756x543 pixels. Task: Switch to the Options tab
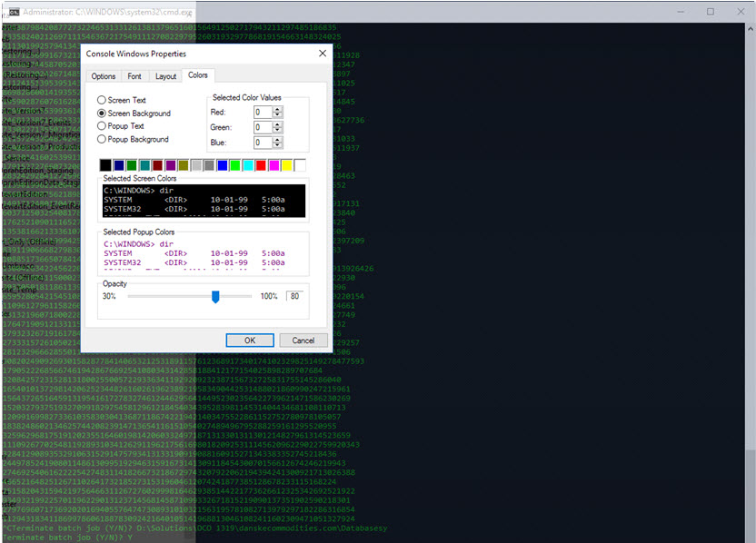[103, 76]
